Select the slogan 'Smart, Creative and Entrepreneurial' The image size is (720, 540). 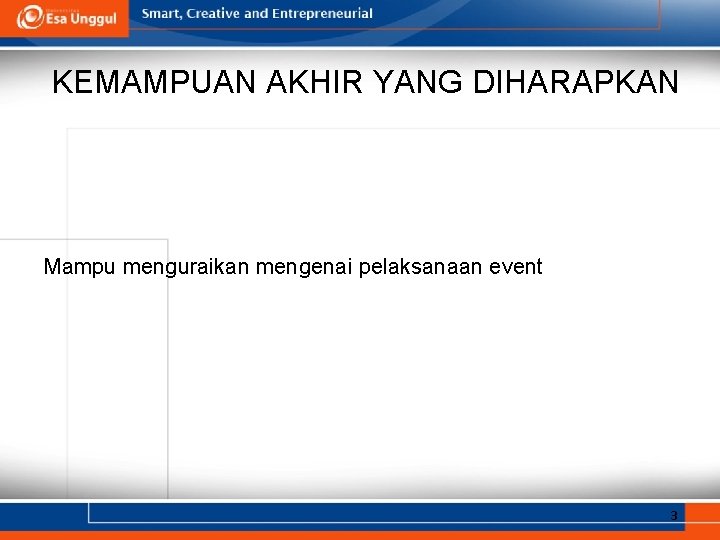pos(257,14)
